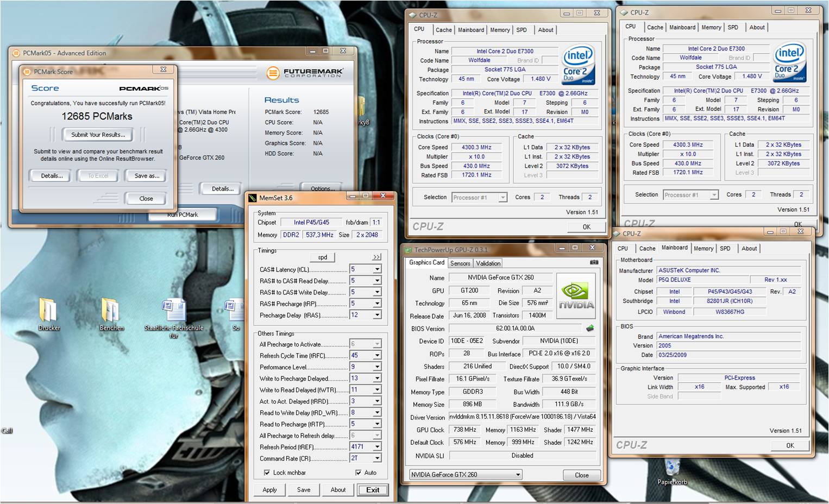Click the GPU-Z BIOS save chip icon
The image size is (829, 504).
tap(589, 328)
